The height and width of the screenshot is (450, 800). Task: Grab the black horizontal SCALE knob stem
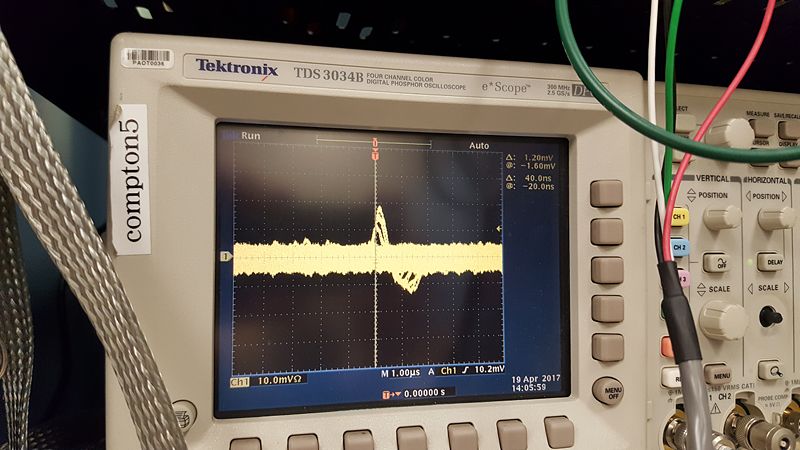point(770,316)
